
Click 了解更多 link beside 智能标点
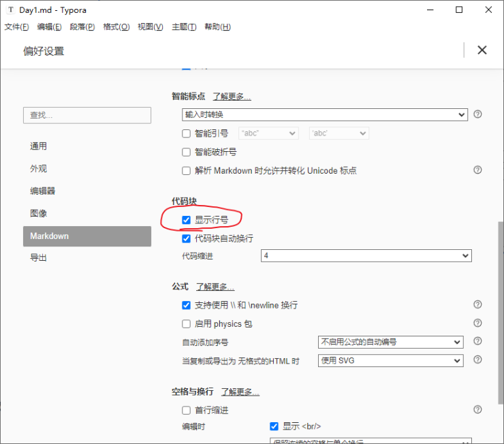coord(232,97)
